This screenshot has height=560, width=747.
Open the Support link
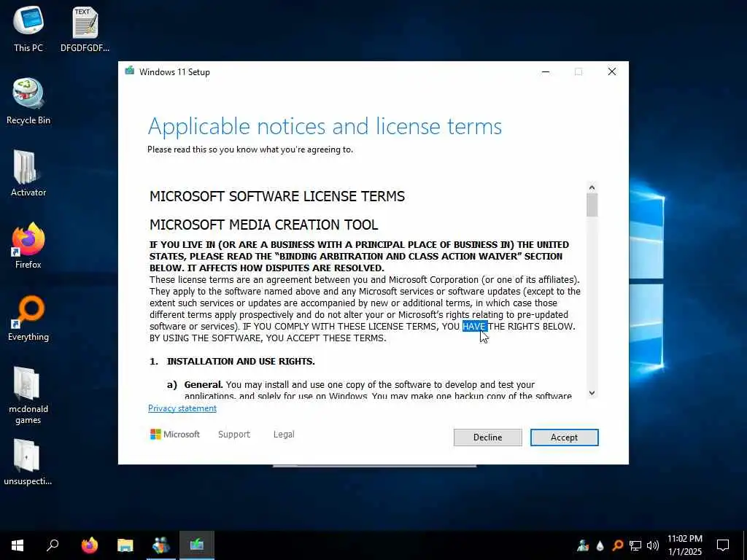(x=234, y=435)
